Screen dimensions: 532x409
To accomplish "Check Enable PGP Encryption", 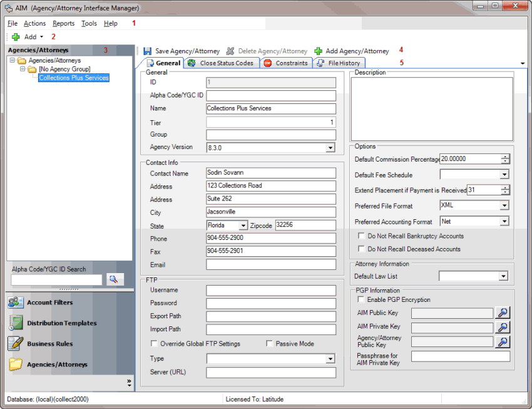I will point(361,300).
